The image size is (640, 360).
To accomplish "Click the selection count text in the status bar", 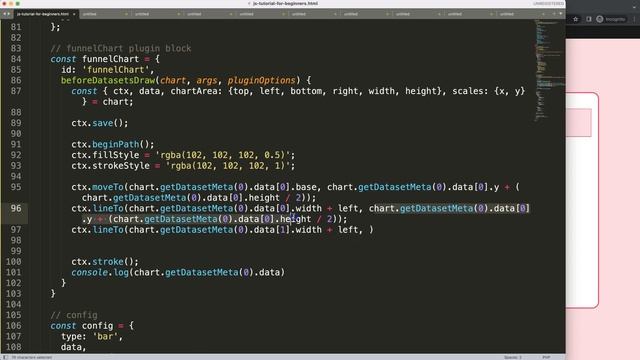I will click(31, 357).
